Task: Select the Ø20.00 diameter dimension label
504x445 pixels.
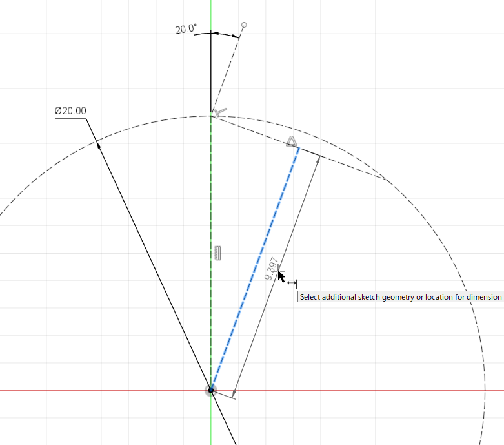Action: [70, 111]
